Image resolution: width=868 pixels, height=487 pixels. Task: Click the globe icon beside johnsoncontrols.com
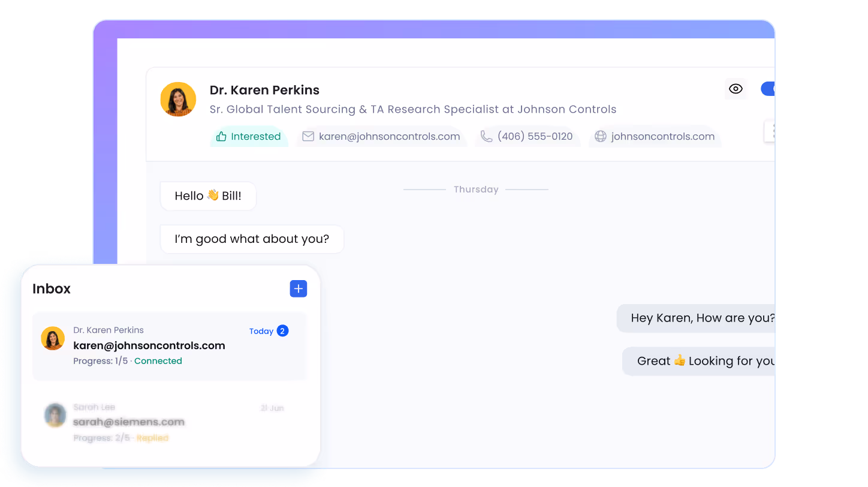coord(600,136)
